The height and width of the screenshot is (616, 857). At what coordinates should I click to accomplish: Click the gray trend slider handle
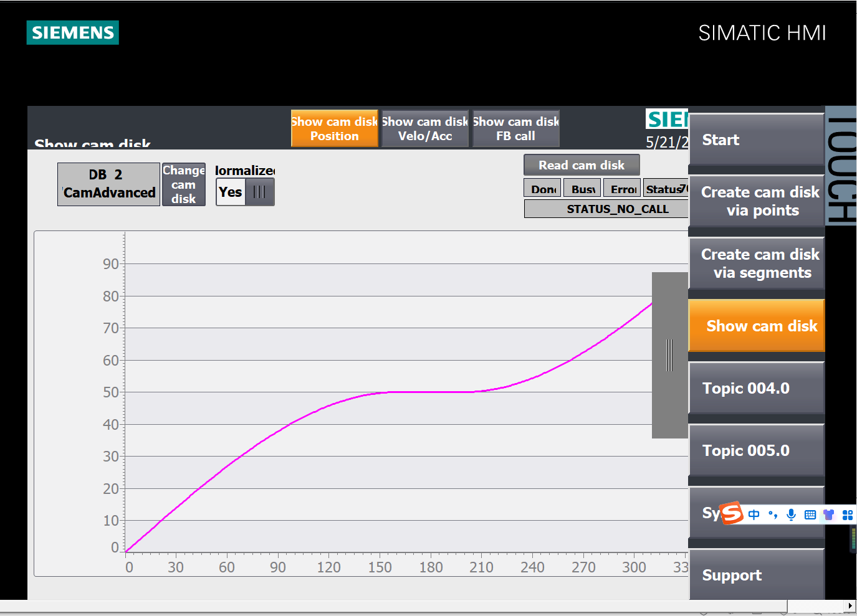pyautogui.click(x=669, y=355)
